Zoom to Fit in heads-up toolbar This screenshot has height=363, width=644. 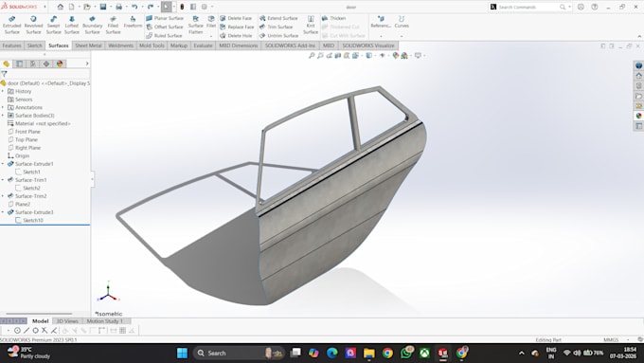(x=312, y=56)
